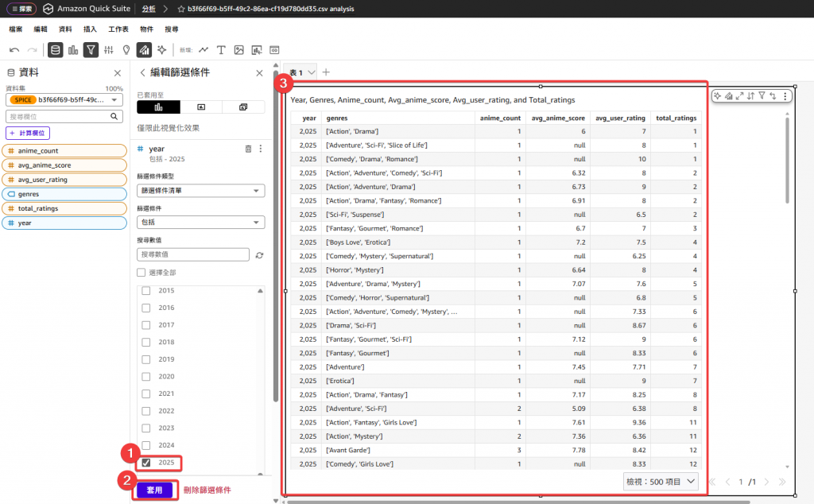Toggle the format visual pencil-chart toolbar icon
The height and width of the screenshot is (504, 814).
(144, 50)
